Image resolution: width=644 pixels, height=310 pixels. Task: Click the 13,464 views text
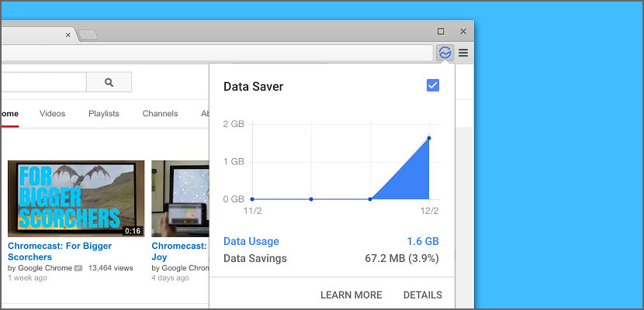point(111,268)
